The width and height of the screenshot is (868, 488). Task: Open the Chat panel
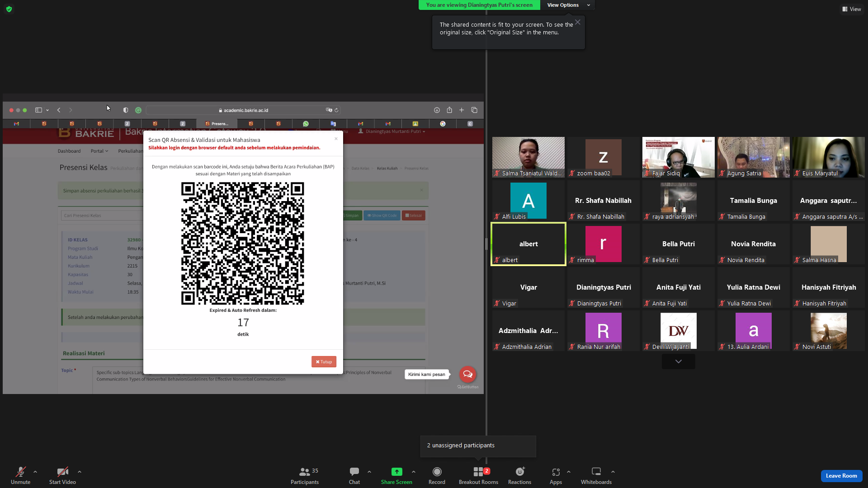tap(354, 475)
